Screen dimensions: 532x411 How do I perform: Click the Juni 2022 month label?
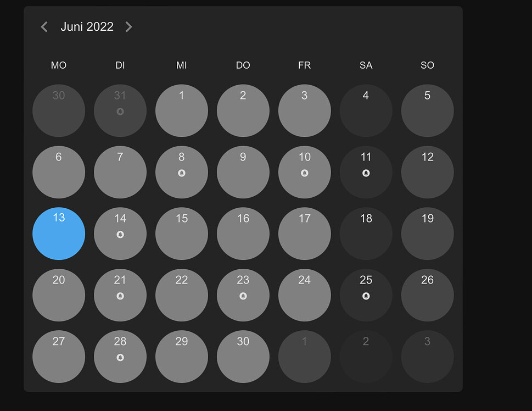coord(87,26)
